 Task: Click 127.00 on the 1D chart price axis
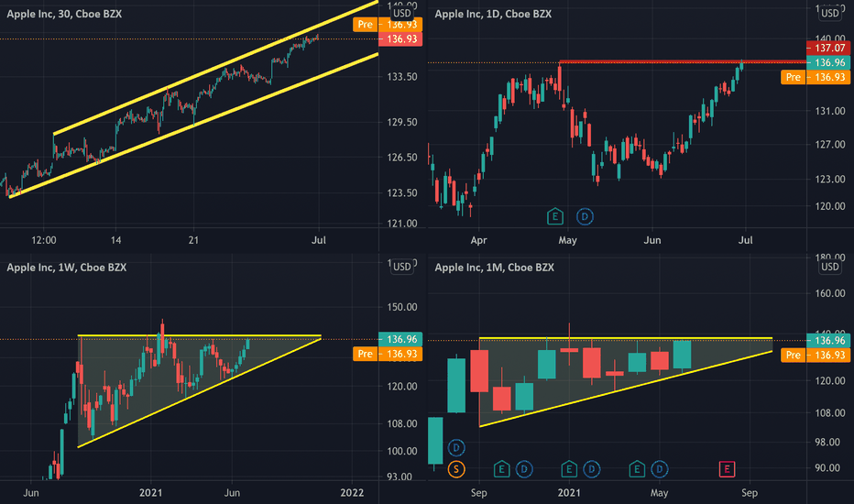point(830,145)
